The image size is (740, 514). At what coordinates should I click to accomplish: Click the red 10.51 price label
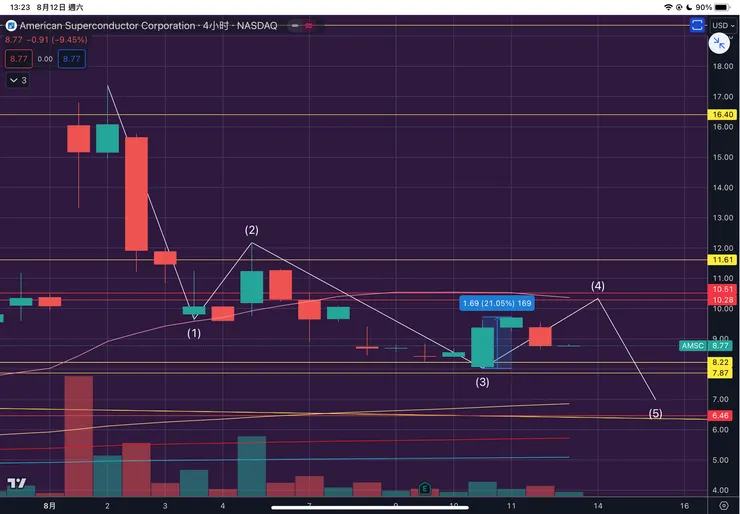click(x=722, y=290)
